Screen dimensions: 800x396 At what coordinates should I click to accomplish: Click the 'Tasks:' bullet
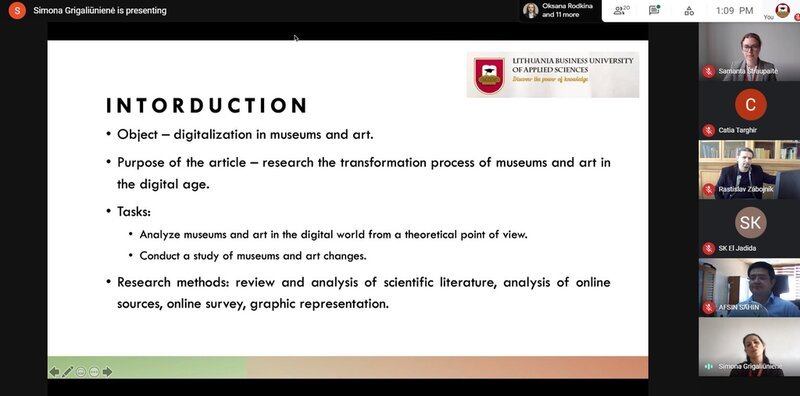tap(134, 211)
